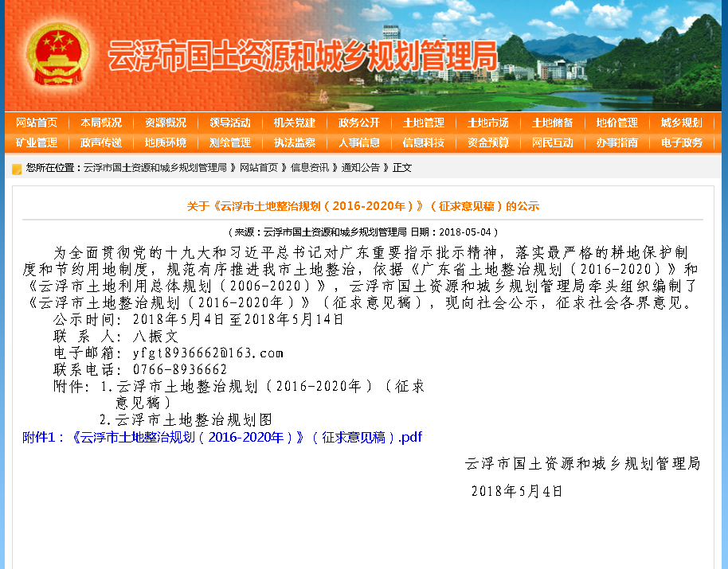This screenshot has height=569, width=728.
Task: Click the 矿业管理 menu entry
Action: pos(37,142)
